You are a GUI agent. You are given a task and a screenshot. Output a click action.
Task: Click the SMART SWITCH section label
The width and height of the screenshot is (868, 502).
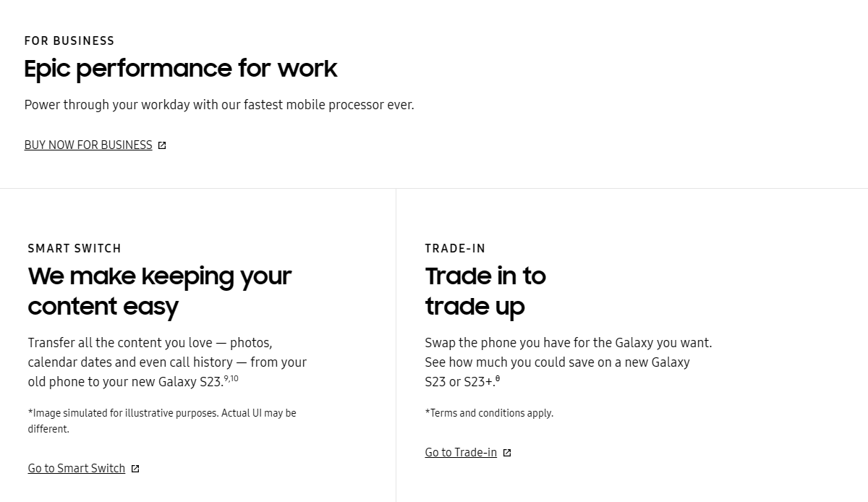pyautogui.click(x=75, y=248)
